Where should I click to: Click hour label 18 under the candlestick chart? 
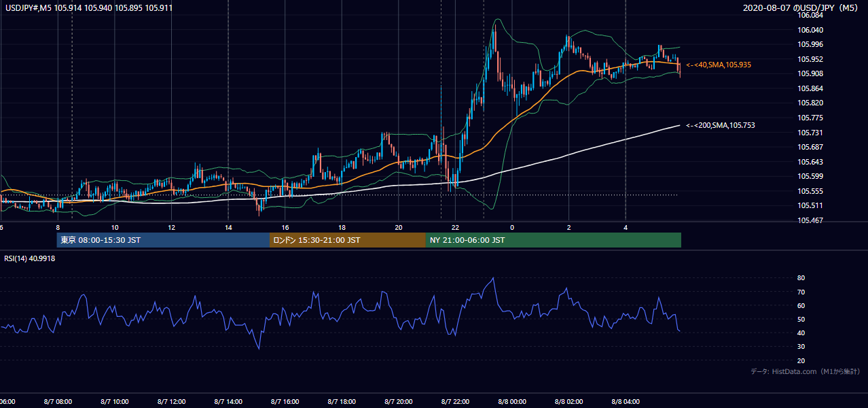pyautogui.click(x=342, y=227)
